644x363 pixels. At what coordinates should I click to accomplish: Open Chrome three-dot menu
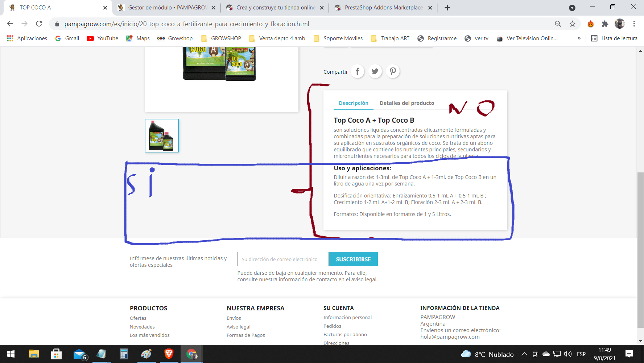coord(634,24)
